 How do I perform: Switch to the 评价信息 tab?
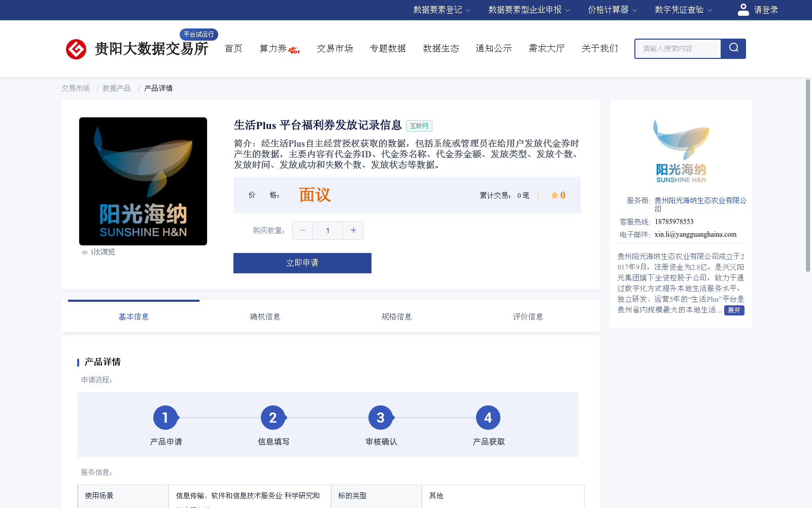[x=528, y=316]
